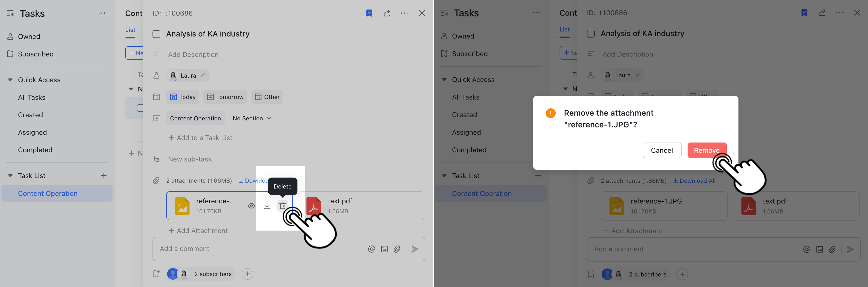Screen dimensions: 868x287
Task: Open Completed in left sidebar
Action: (x=35, y=150)
